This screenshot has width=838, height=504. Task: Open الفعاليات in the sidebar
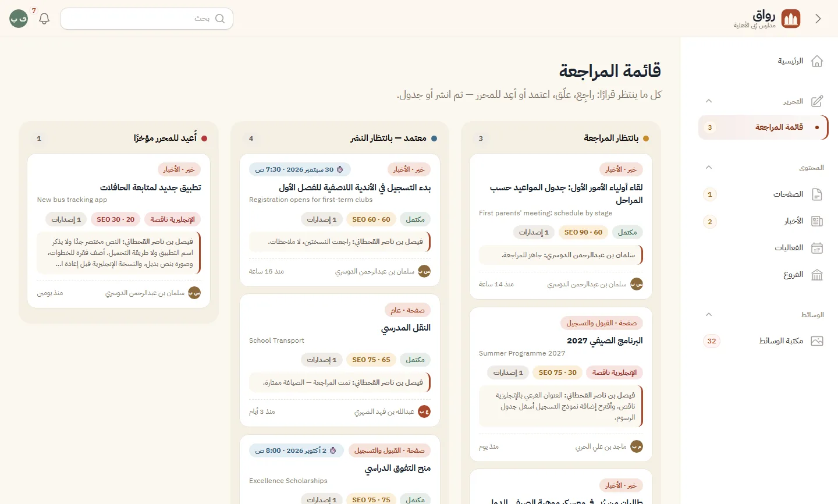(x=762, y=248)
